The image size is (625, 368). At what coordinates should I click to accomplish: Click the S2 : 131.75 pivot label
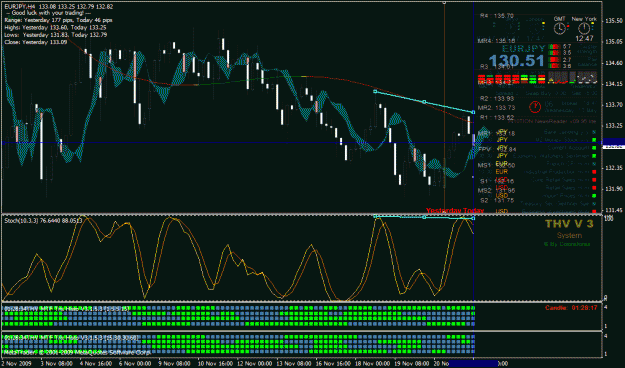[x=497, y=201]
